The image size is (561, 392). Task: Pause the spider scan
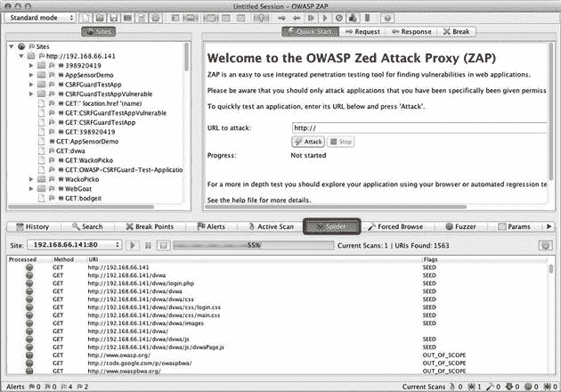(x=148, y=246)
